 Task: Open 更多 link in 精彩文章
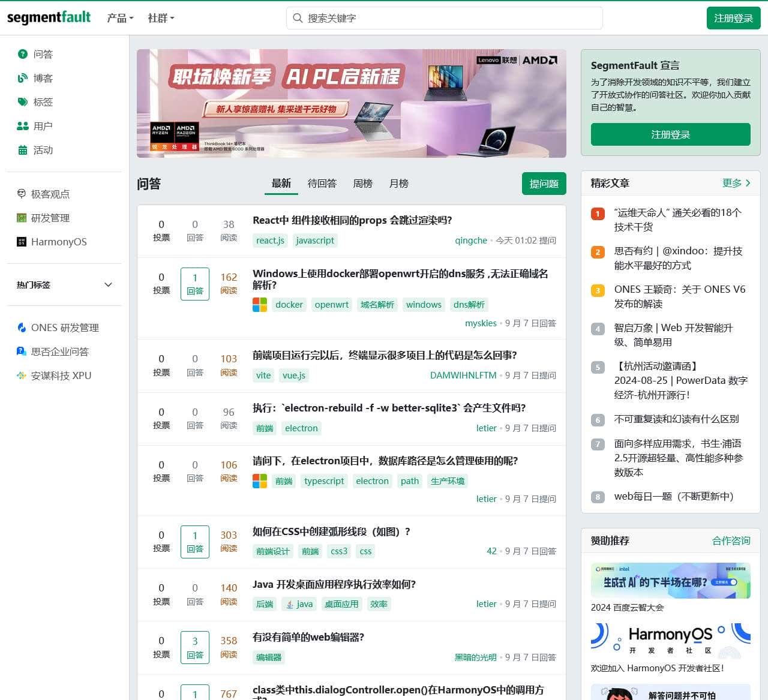(736, 183)
